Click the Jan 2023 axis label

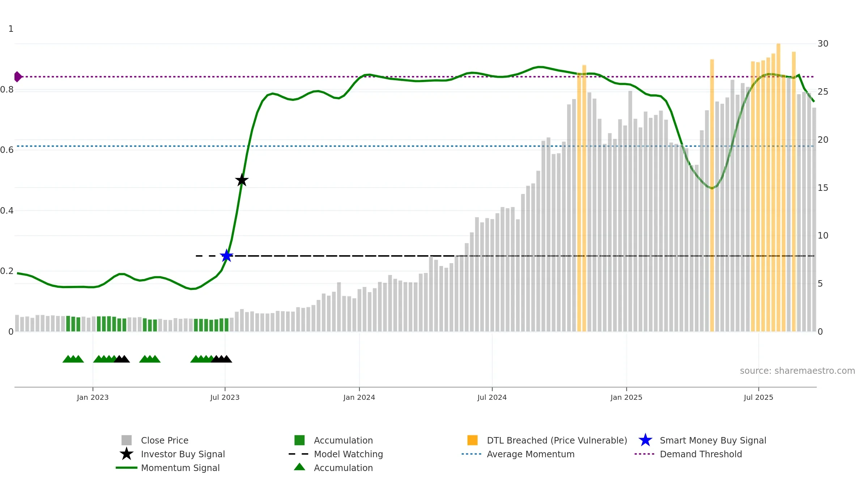(93, 397)
